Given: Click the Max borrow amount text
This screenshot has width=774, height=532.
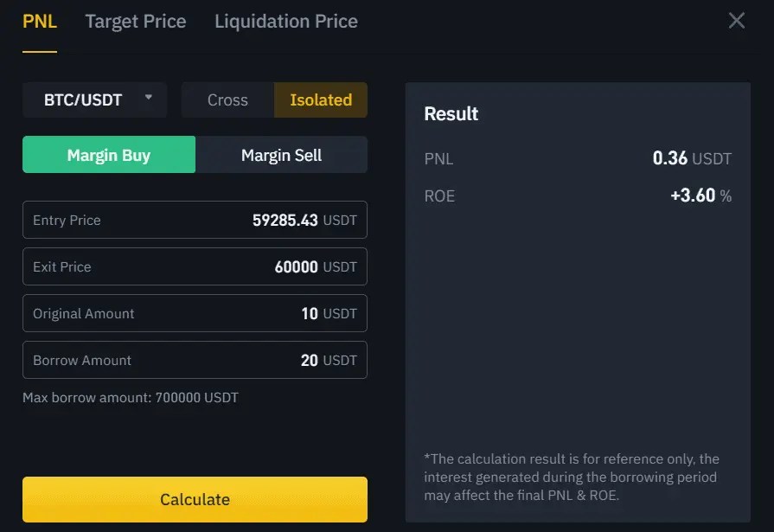Looking at the screenshot, I should pyautogui.click(x=131, y=398).
